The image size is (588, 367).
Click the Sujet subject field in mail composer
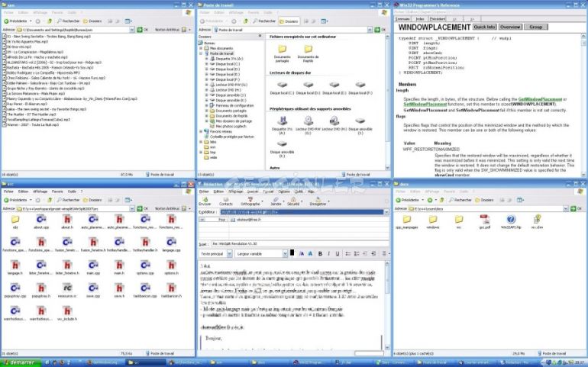tap(299, 243)
